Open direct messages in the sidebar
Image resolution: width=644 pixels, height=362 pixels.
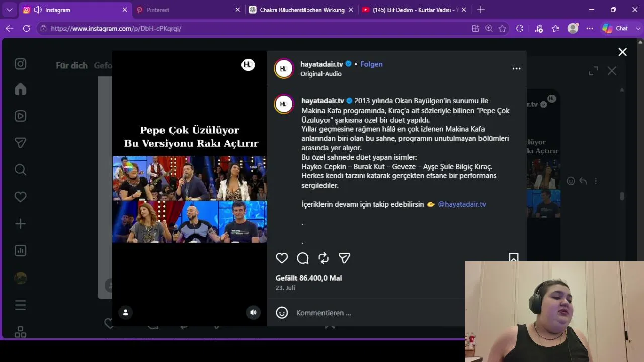pyautogui.click(x=20, y=143)
